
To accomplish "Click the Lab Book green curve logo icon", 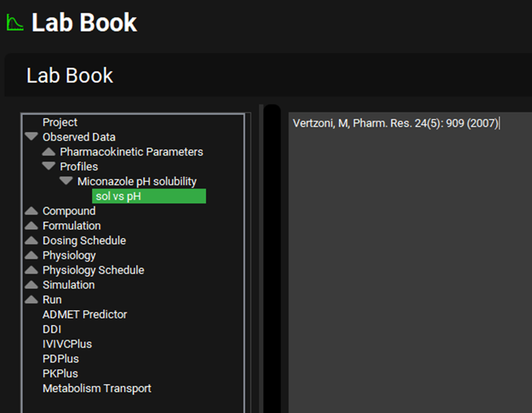I will (x=14, y=23).
